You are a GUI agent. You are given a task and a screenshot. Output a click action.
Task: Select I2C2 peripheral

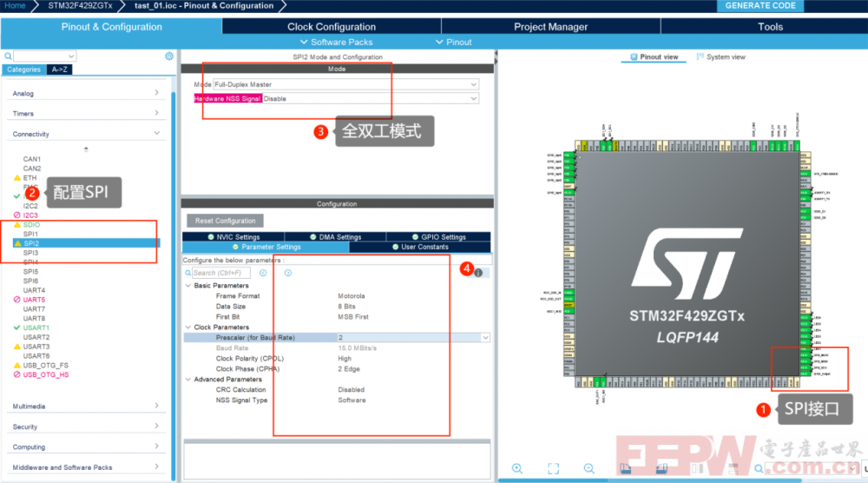pos(30,206)
